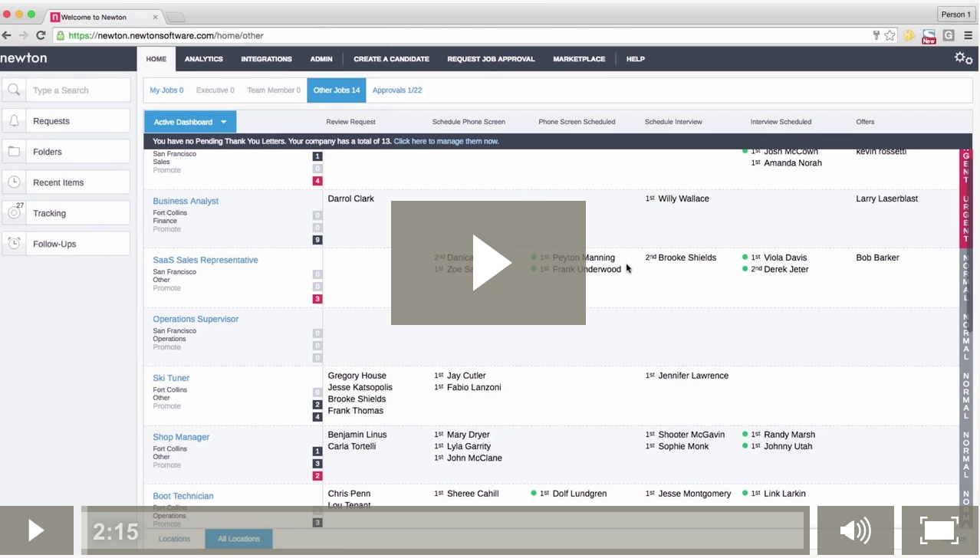
Task: Click candidate Jennifer Lawrence
Action: pos(693,376)
